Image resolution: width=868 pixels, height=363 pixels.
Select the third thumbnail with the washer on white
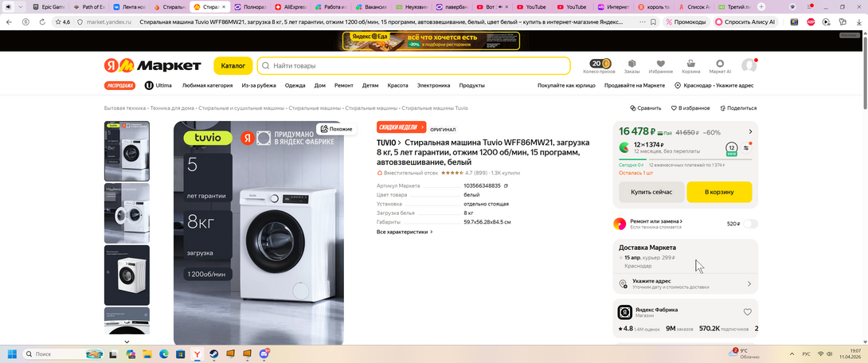coord(127,275)
